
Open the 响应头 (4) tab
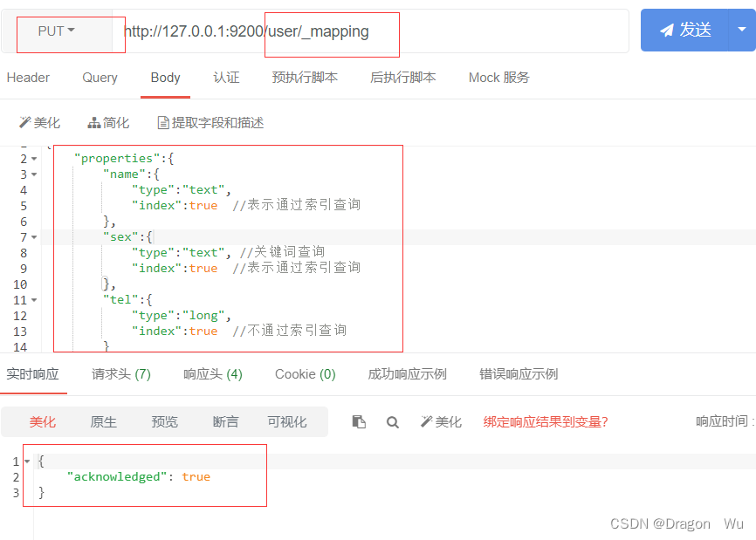pyautogui.click(x=213, y=374)
